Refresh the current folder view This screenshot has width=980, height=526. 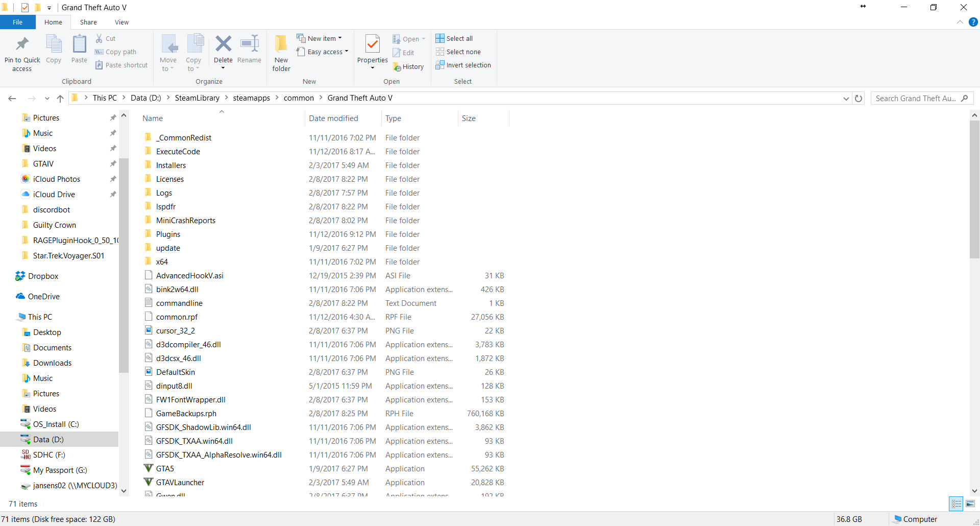(x=859, y=99)
